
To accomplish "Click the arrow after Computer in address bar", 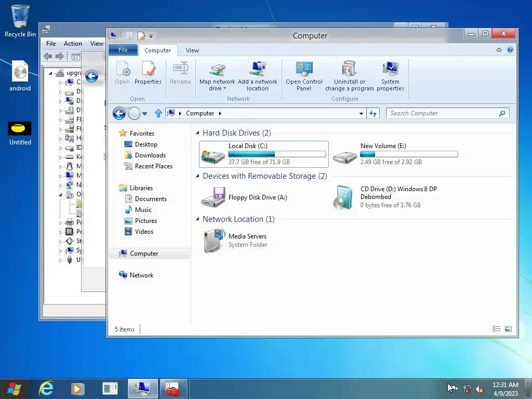I will [x=220, y=113].
